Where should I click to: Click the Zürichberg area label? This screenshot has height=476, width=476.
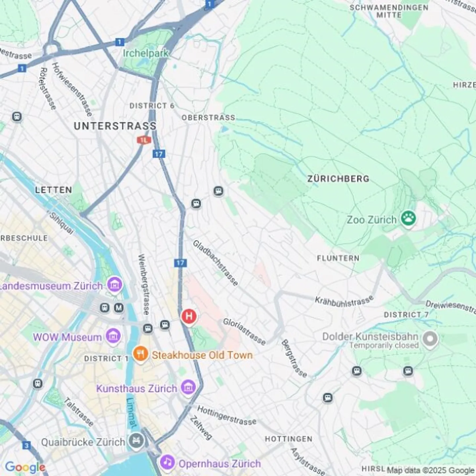(x=338, y=179)
